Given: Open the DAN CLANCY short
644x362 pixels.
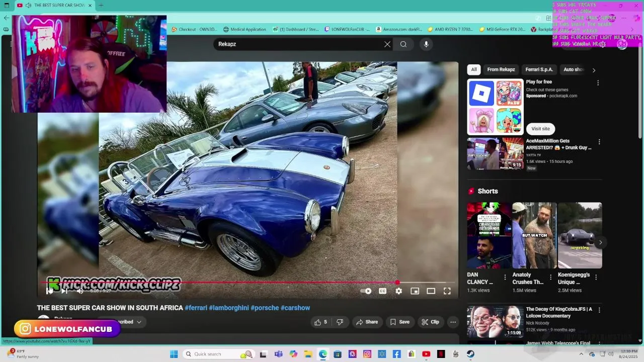Looking at the screenshot, I should click(x=489, y=235).
